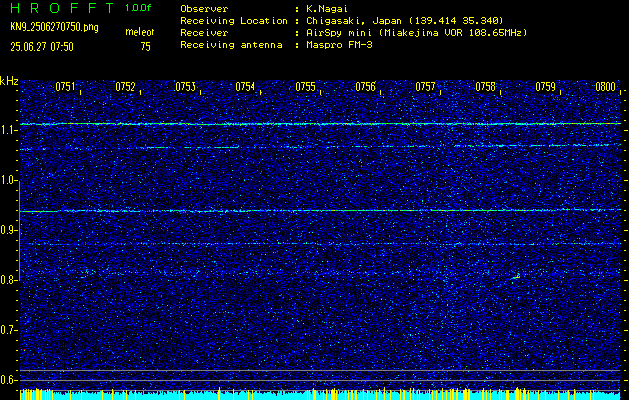Click the 0755 time marker
This screenshot has width=629, height=400.
[x=305, y=87]
